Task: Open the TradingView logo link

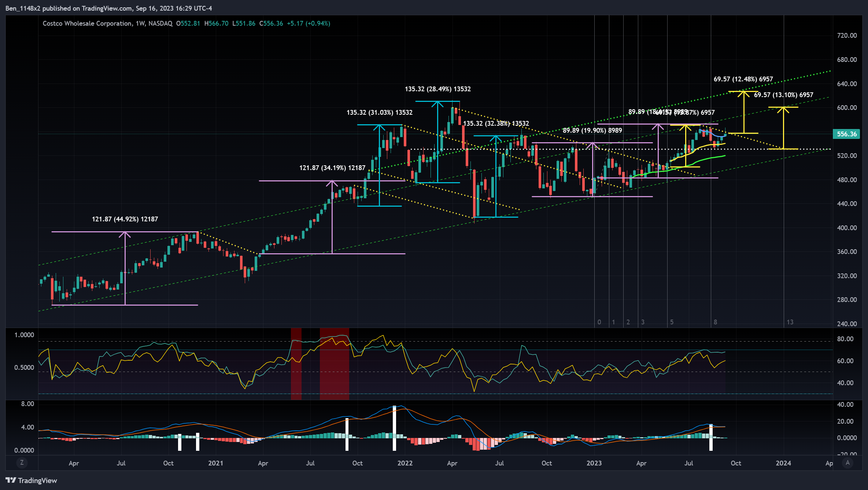Action: [32, 480]
